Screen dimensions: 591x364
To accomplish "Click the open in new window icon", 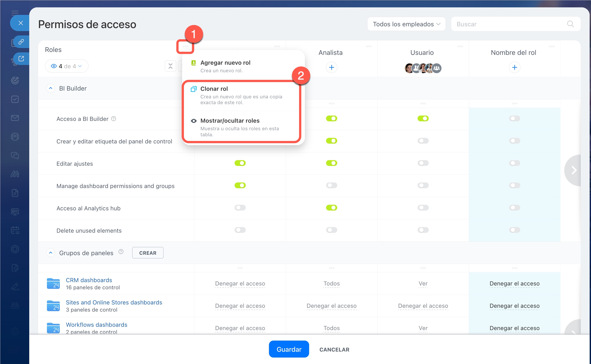I will coord(21,58).
